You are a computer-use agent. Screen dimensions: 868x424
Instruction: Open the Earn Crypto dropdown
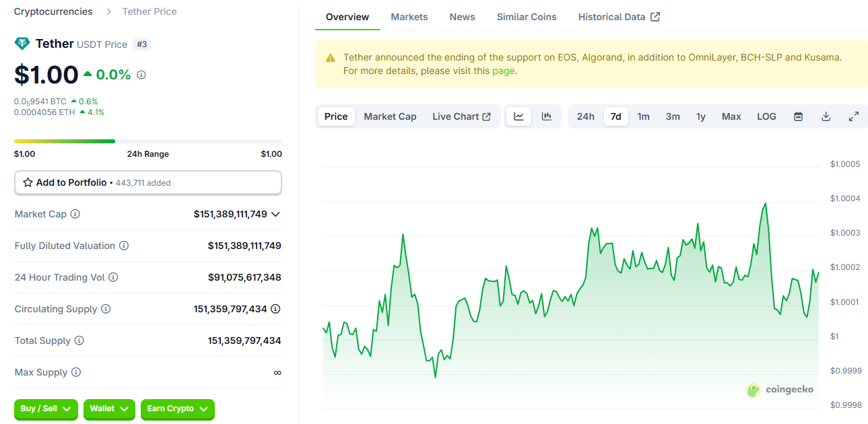(177, 409)
